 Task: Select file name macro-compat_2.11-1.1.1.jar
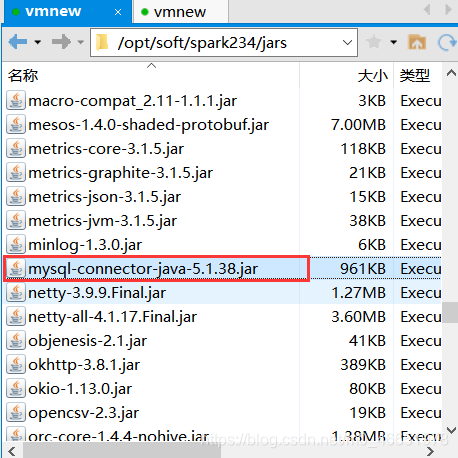pos(133,101)
